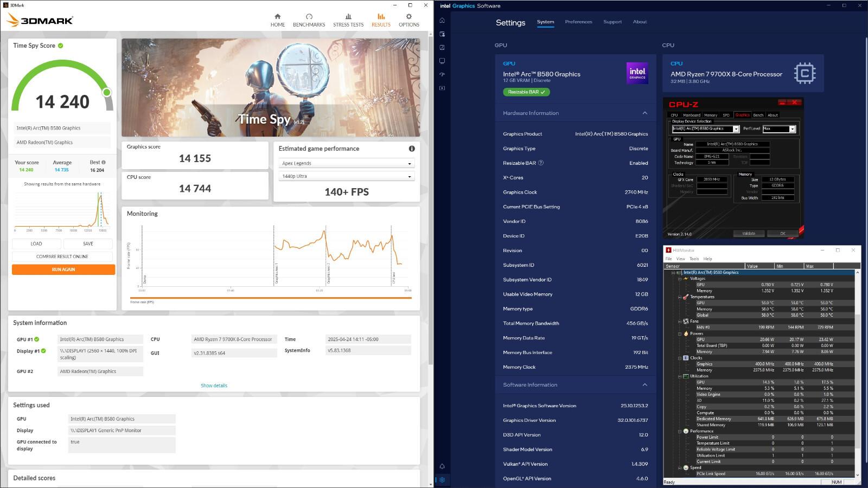The width and height of the screenshot is (868, 488).
Task: Click COMPARE RESULT ONLINE button
Action: pyautogui.click(x=62, y=256)
